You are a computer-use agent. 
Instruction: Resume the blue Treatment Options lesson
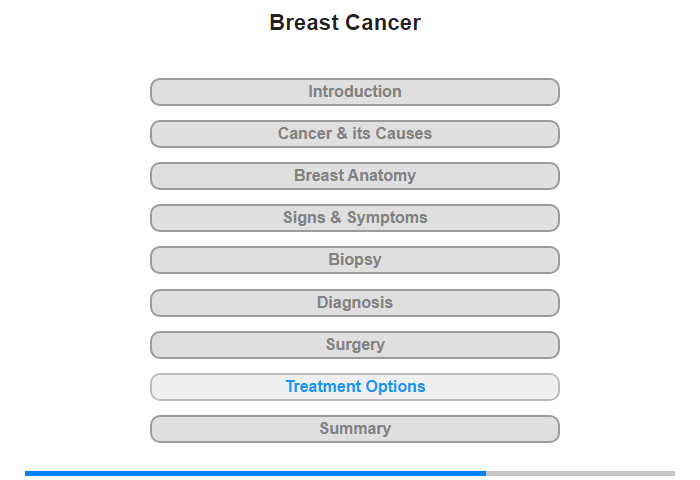tap(354, 387)
